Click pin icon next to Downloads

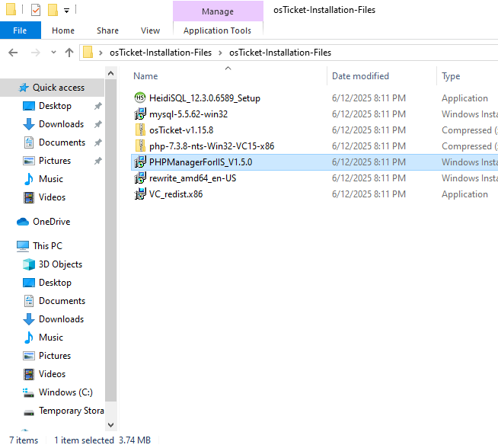[97, 124]
